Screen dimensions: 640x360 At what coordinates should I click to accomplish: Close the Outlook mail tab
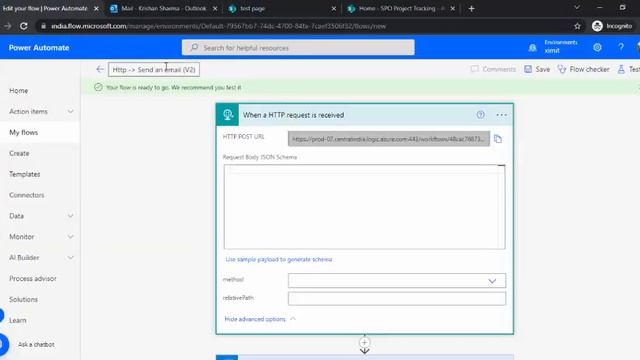pyautogui.click(x=215, y=9)
